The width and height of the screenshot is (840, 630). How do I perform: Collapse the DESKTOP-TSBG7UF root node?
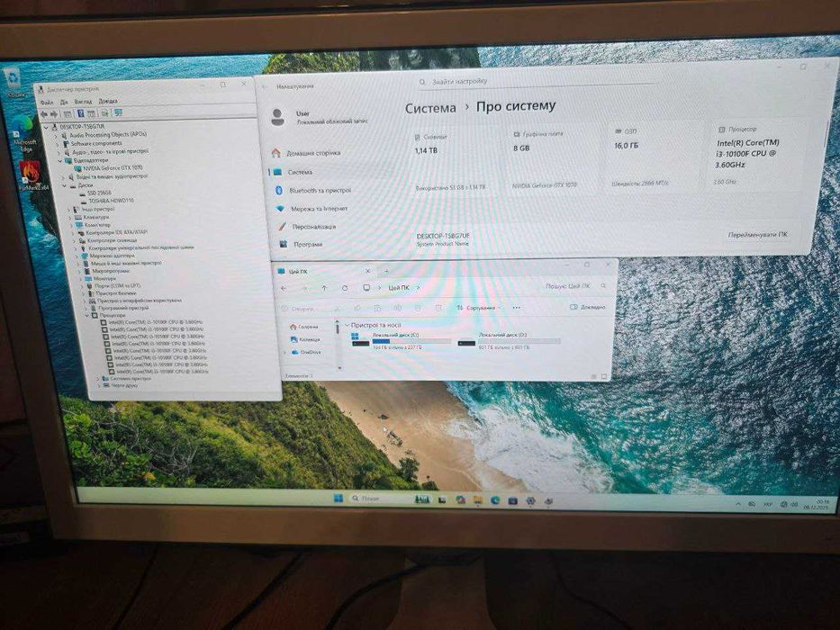(47, 127)
